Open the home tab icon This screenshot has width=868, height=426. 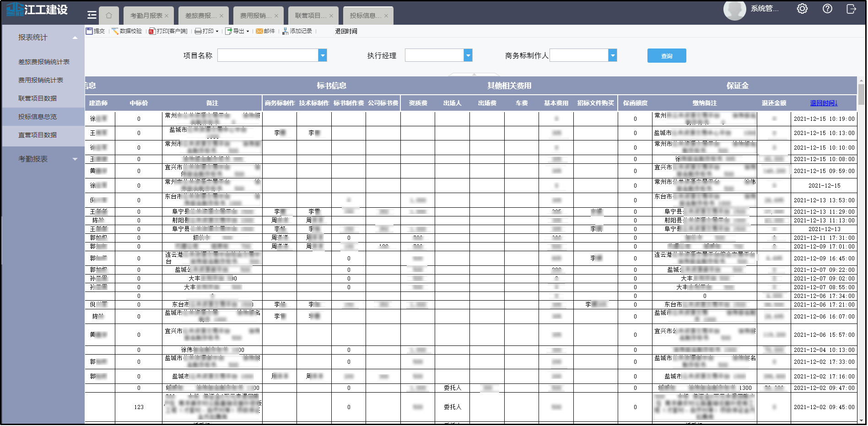[109, 16]
